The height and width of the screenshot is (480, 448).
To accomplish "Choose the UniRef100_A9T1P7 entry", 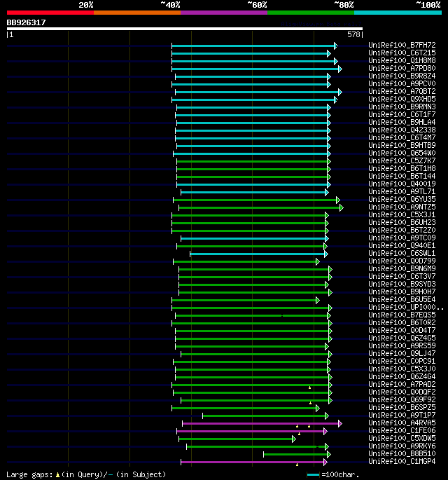I will (402, 415).
